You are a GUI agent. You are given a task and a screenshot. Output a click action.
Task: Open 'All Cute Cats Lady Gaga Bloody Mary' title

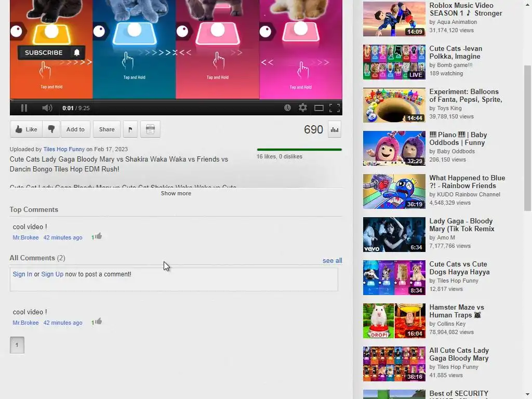coord(459,354)
